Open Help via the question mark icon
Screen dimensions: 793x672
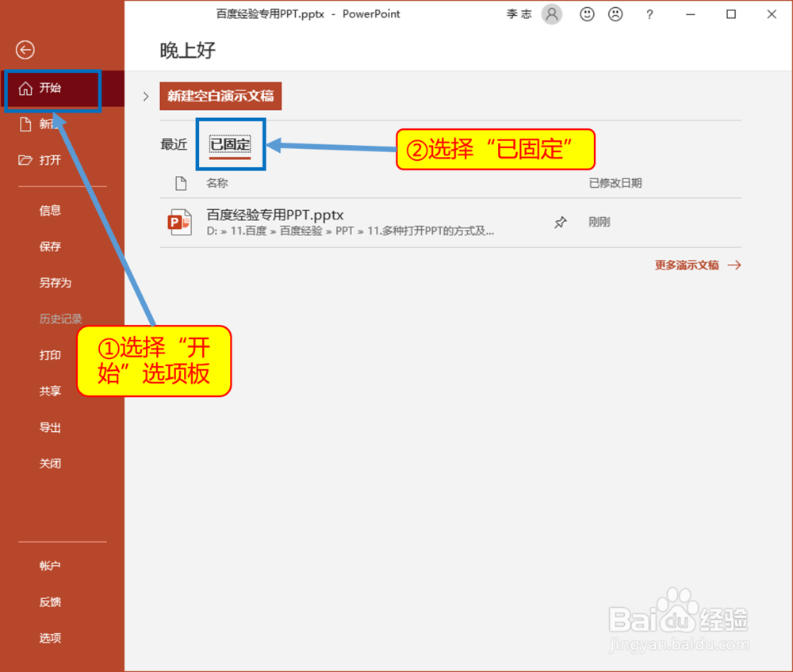tap(649, 14)
